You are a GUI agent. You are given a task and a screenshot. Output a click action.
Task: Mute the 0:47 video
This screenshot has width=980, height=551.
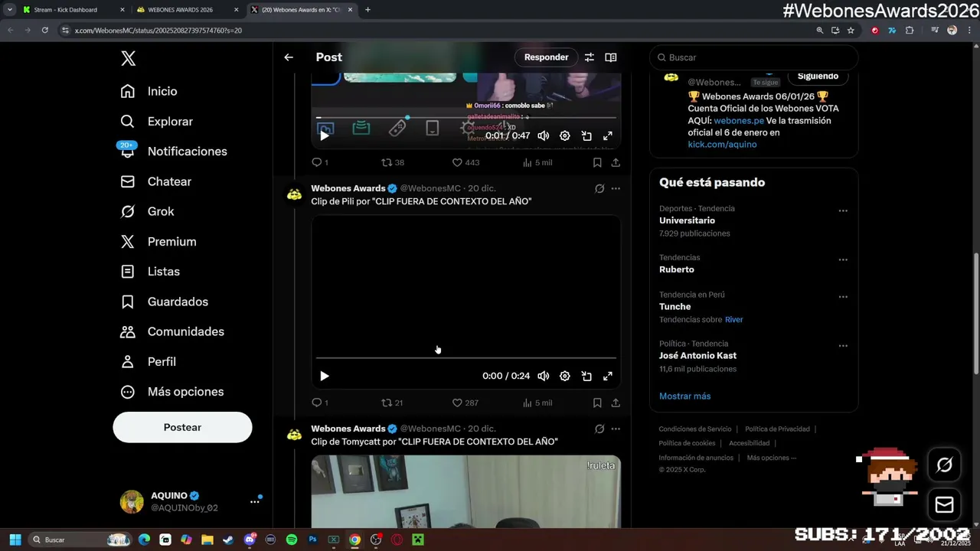click(544, 135)
